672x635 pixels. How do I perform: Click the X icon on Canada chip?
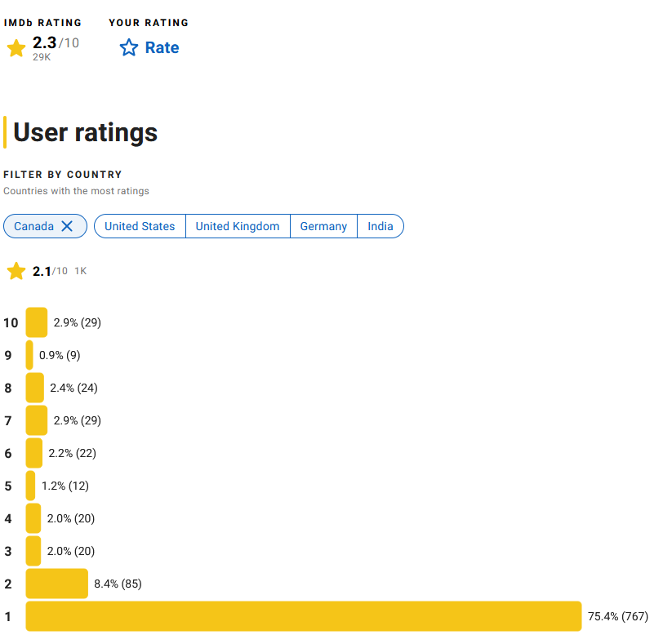(x=68, y=226)
